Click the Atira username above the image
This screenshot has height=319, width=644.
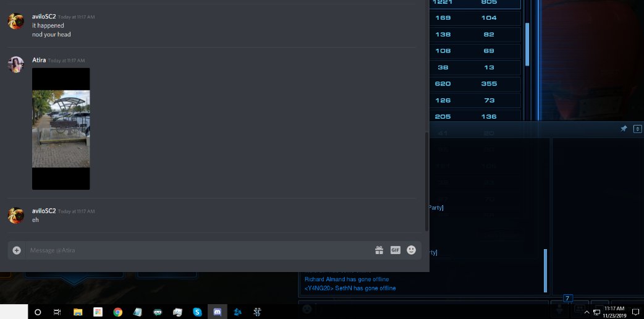point(39,60)
